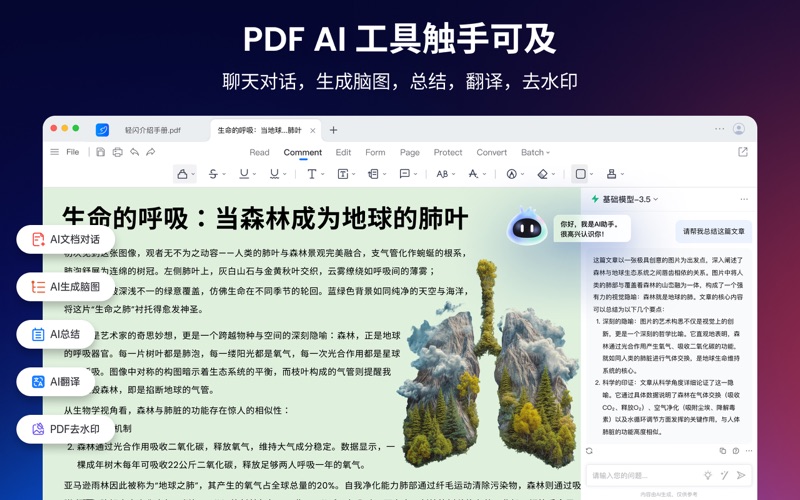Click the Save icon in the toolbar
Viewport: 800px width, 500px height.
pos(101,152)
